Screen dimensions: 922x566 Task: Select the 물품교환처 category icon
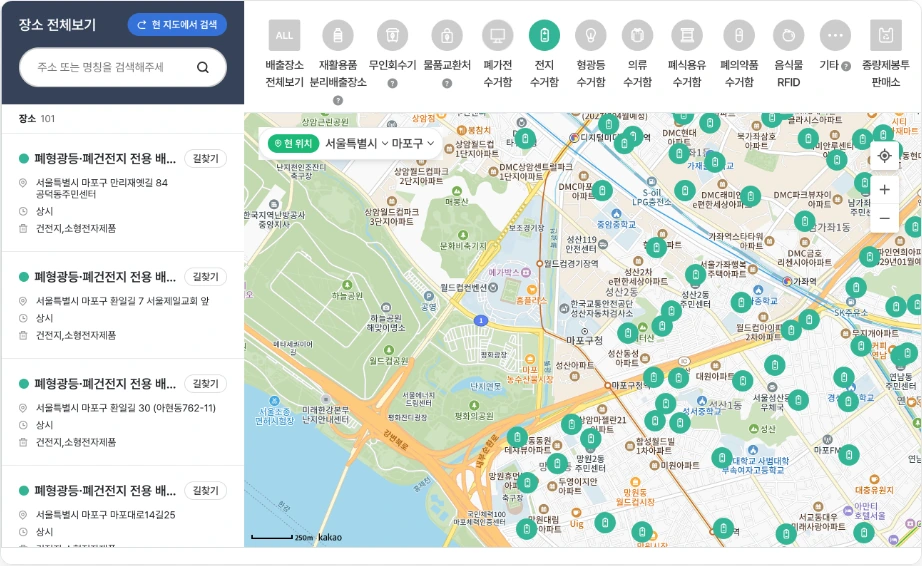click(x=447, y=35)
